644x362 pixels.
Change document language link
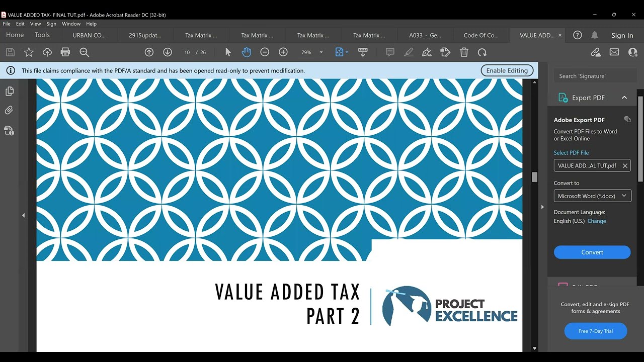[597, 221]
